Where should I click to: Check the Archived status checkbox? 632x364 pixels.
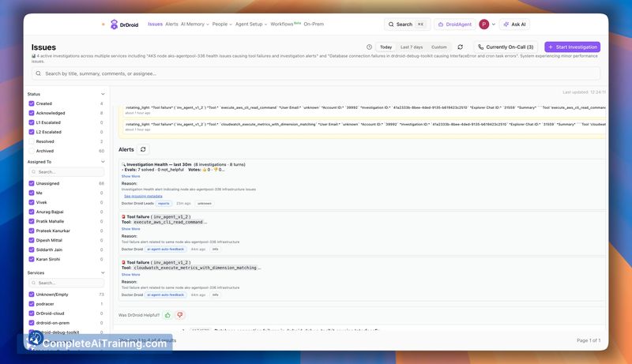pyautogui.click(x=32, y=151)
